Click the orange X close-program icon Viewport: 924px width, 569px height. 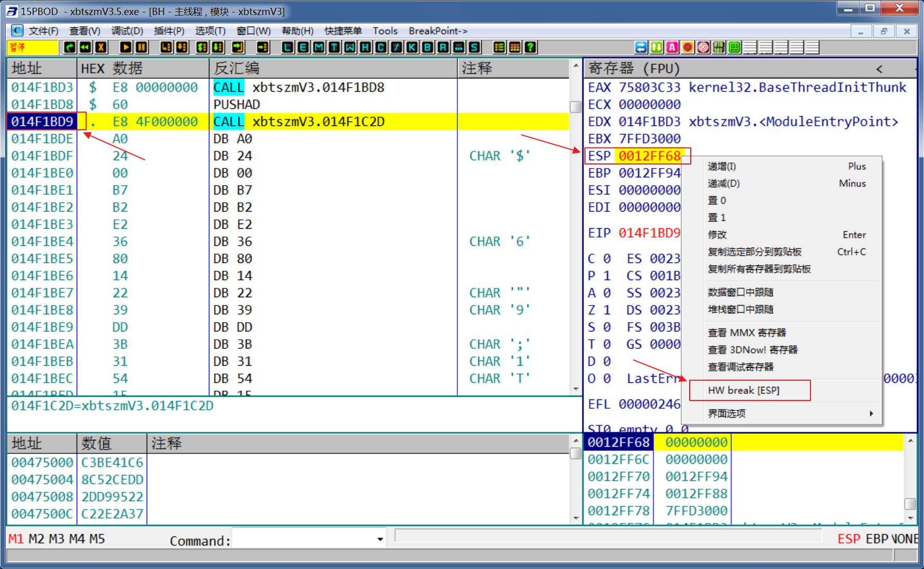pos(101,48)
